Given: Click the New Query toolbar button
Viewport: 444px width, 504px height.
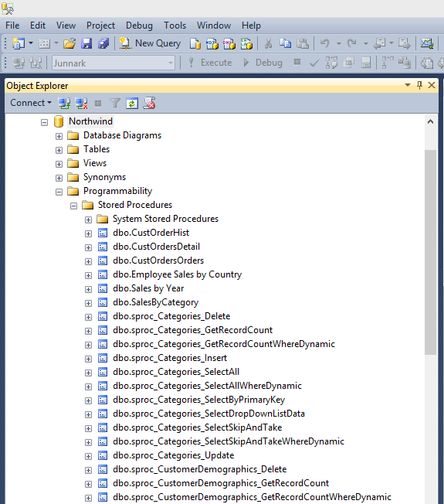Looking at the screenshot, I should [150, 43].
